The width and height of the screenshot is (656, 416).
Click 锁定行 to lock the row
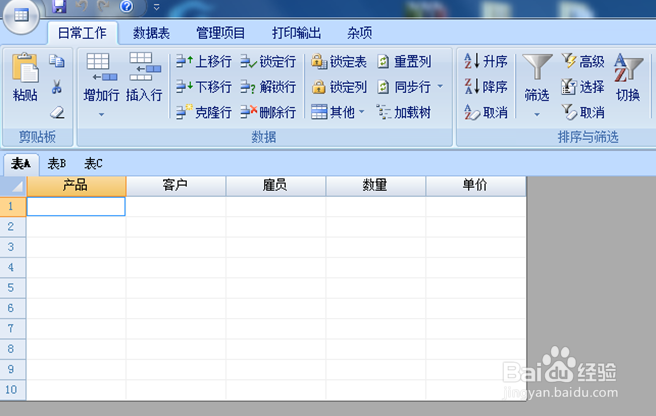pos(268,62)
